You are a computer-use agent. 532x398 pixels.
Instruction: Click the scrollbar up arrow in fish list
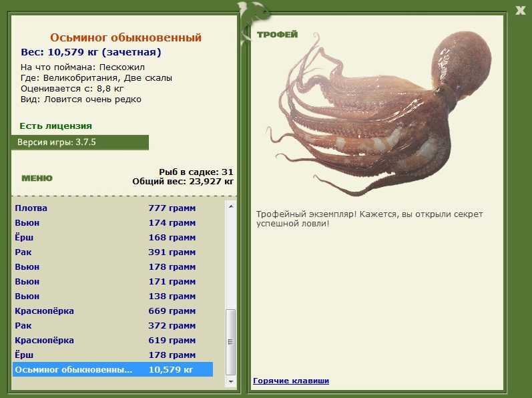[231, 206]
